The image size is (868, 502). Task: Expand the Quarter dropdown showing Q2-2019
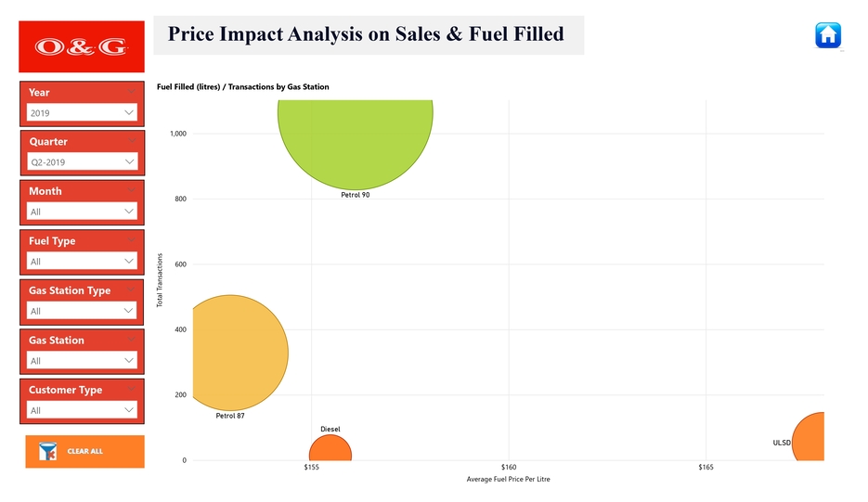[x=82, y=162]
